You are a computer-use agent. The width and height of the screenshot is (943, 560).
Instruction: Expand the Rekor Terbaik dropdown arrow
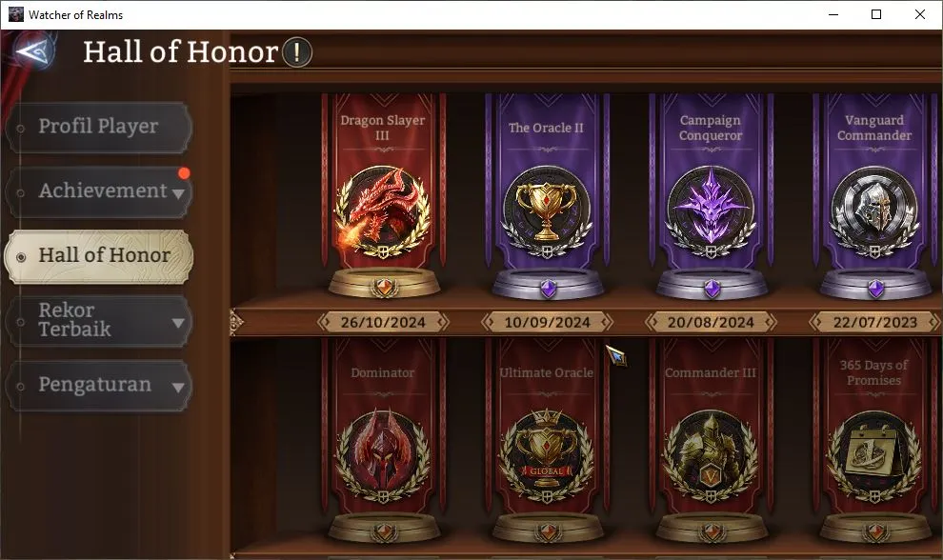[178, 323]
